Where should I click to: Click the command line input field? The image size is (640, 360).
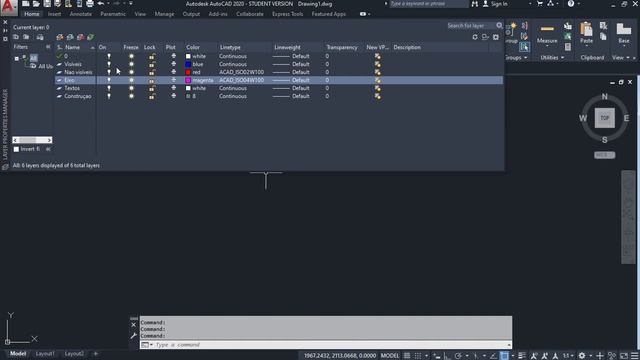coord(331,345)
